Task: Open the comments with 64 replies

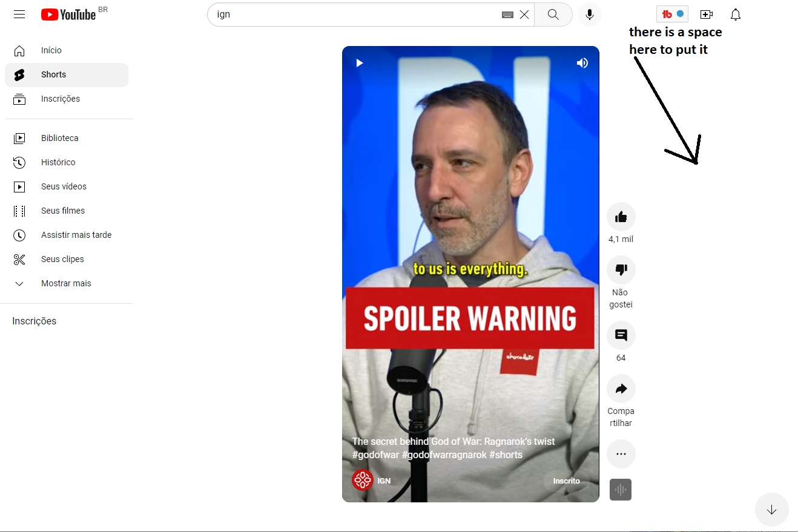Action: pos(621,335)
